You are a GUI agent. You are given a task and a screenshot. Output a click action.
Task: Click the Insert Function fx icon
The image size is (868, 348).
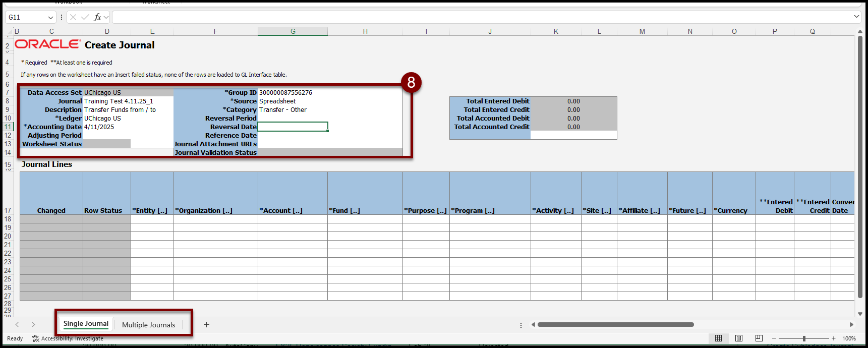(x=97, y=17)
